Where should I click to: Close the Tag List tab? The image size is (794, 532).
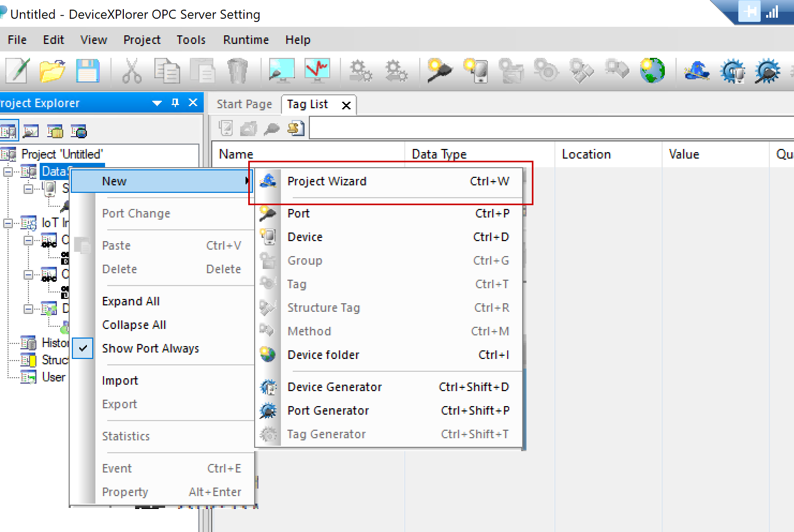[346, 106]
